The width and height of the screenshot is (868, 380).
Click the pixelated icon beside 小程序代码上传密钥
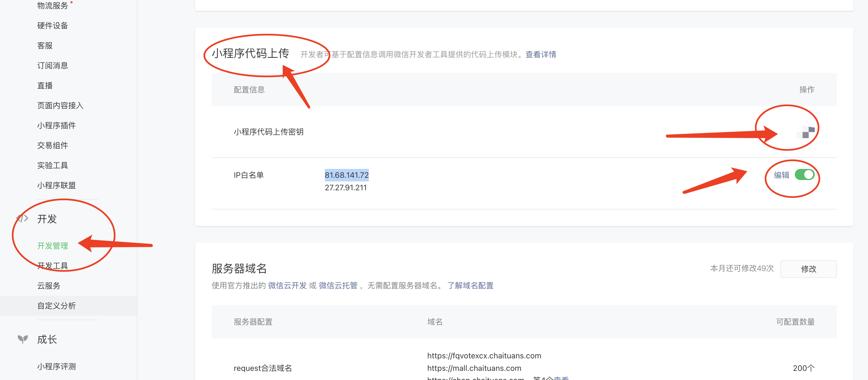pyautogui.click(x=806, y=132)
